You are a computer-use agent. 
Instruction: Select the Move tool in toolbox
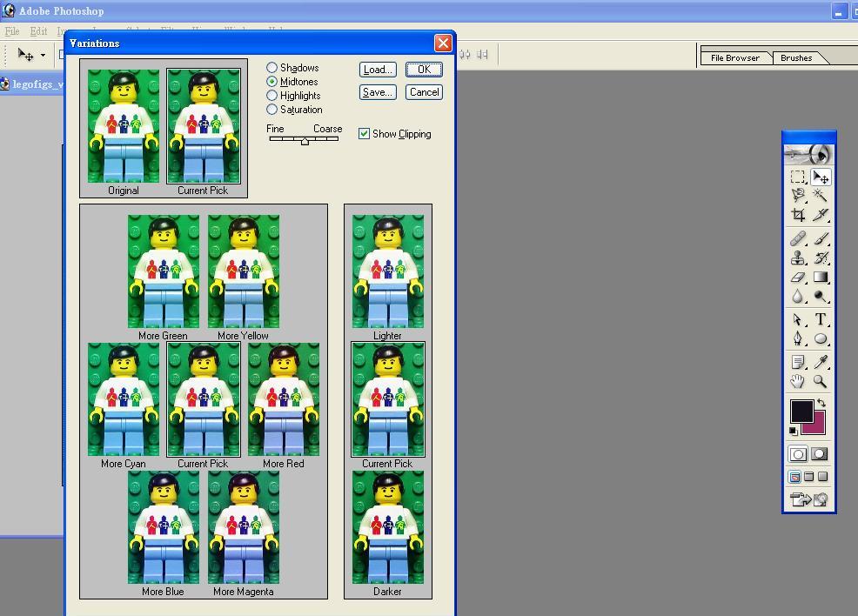820,177
